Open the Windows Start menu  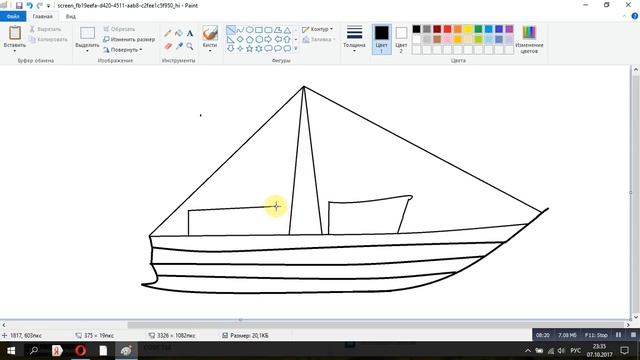(x=11, y=351)
